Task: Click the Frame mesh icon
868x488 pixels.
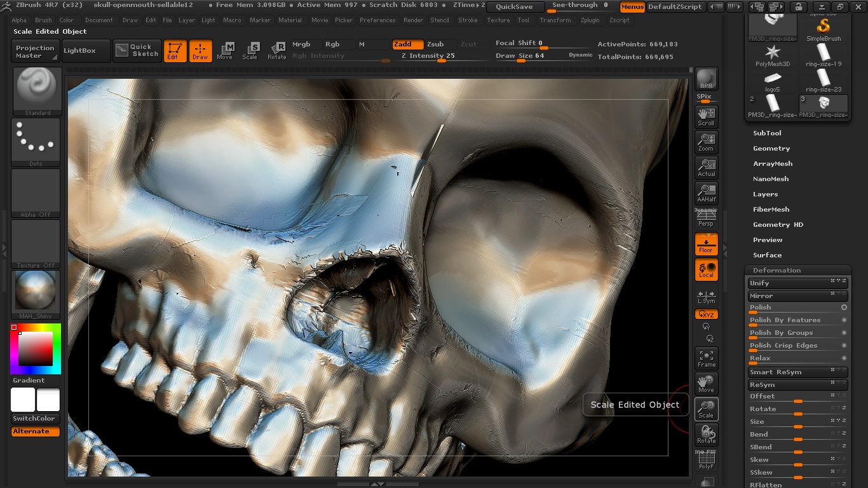Action: coord(706,358)
